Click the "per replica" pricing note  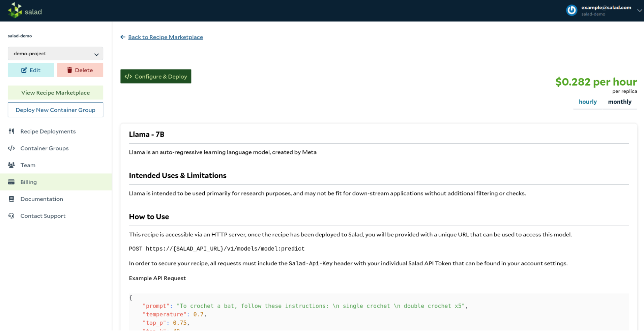(625, 91)
